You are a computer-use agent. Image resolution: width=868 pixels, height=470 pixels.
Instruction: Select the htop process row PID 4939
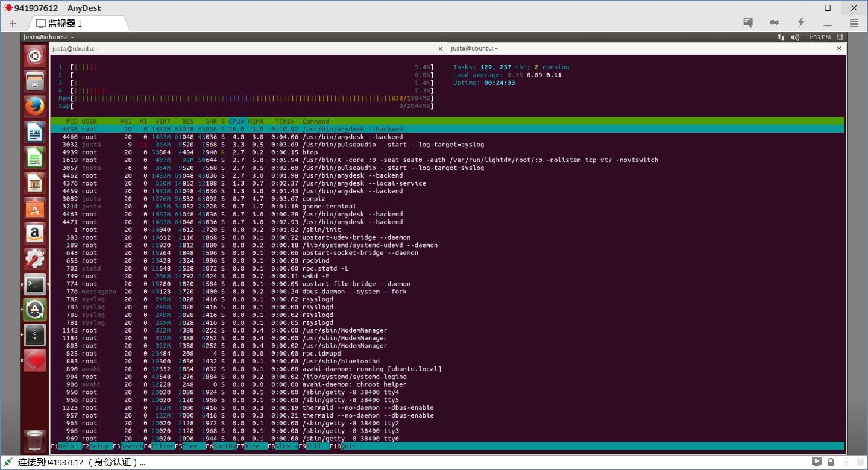pyautogui.click(x=447, y=152)
